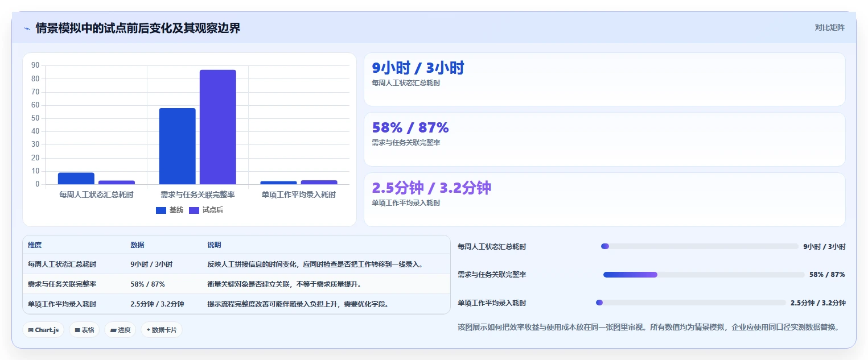Click the 90 y-axis tick label
The image size is (868, 360).
coord(35,65)
